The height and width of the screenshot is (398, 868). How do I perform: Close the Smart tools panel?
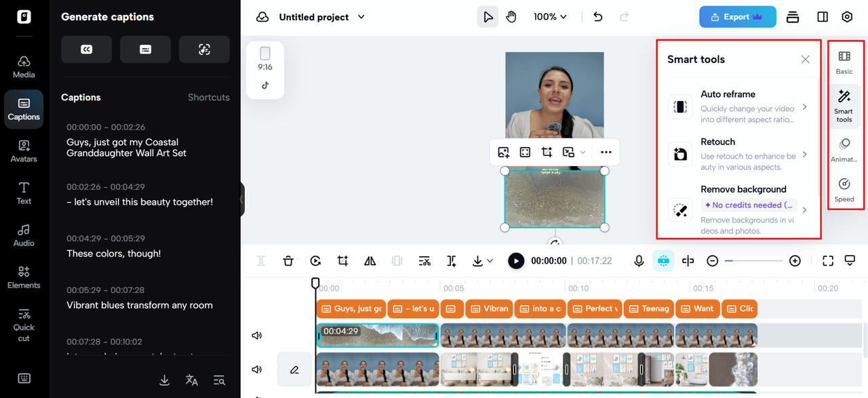805,60
